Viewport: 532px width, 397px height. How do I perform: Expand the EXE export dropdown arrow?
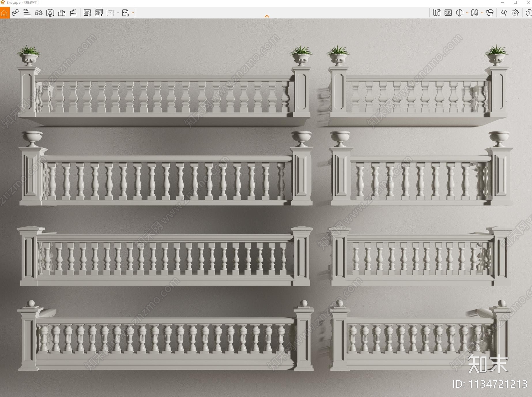coord(133,13)
